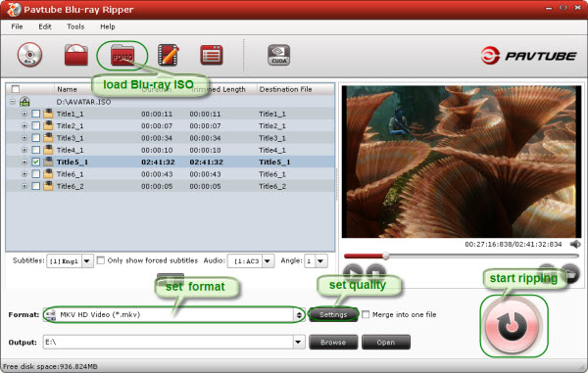This screenshot has width=588, height=373.
Task: Click the Browse button
Action: 333,343
